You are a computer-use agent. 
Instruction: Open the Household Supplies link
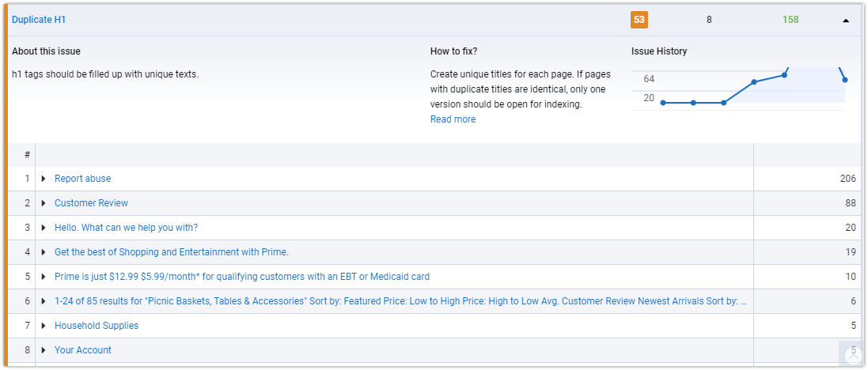97,326
